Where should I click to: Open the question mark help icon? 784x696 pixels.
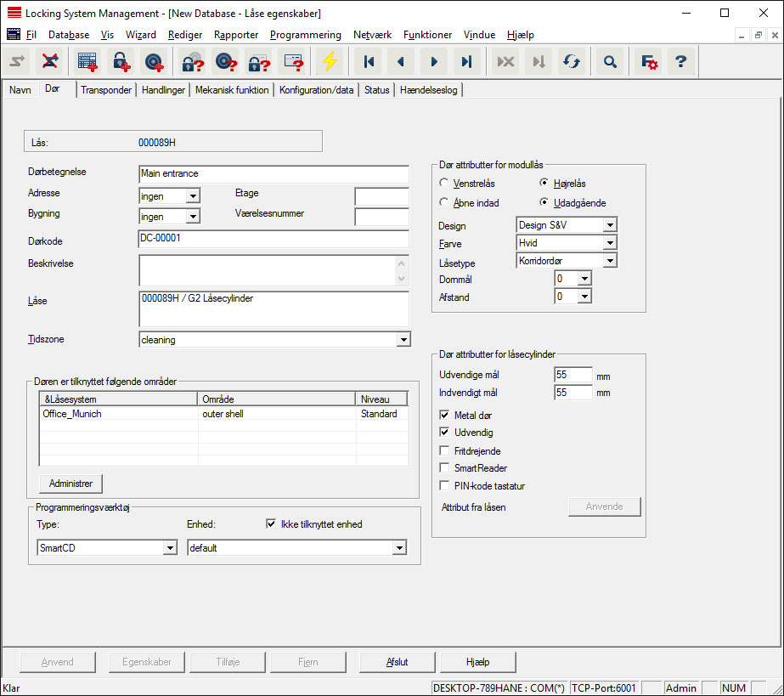tap(680, 62)
